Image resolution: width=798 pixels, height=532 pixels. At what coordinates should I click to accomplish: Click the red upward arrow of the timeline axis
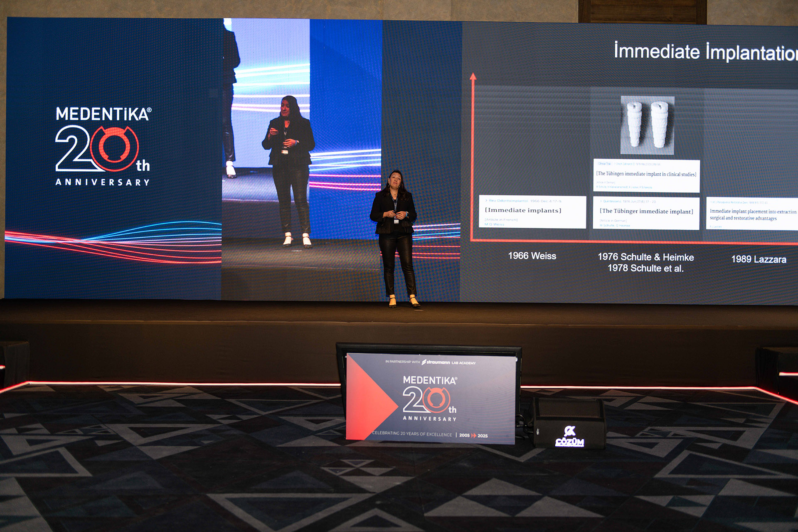point(473,78)
